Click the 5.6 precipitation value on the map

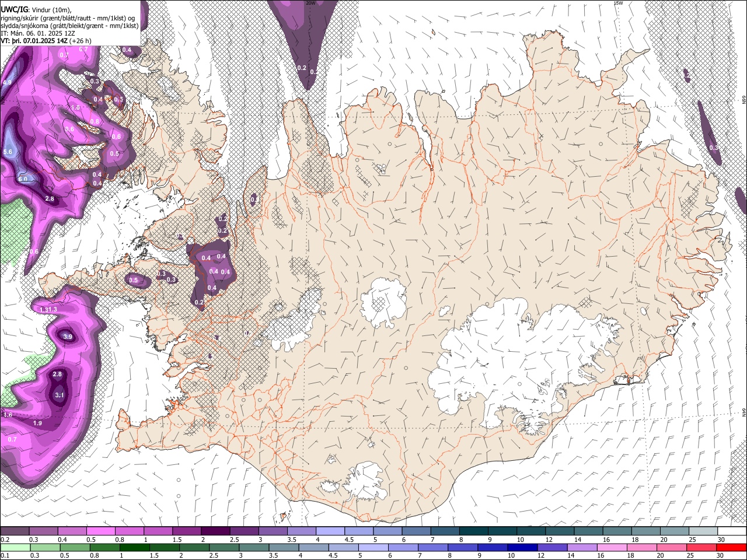(8, 152)
